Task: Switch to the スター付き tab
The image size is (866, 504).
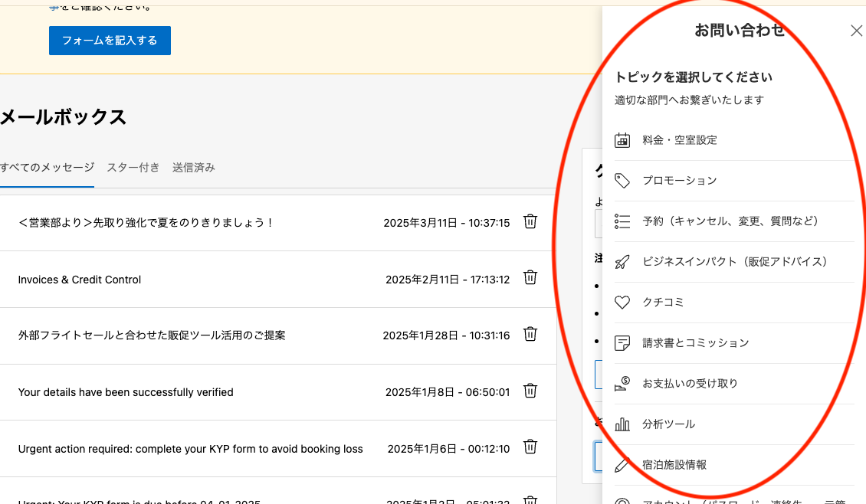Action: [x=133, y=167]
